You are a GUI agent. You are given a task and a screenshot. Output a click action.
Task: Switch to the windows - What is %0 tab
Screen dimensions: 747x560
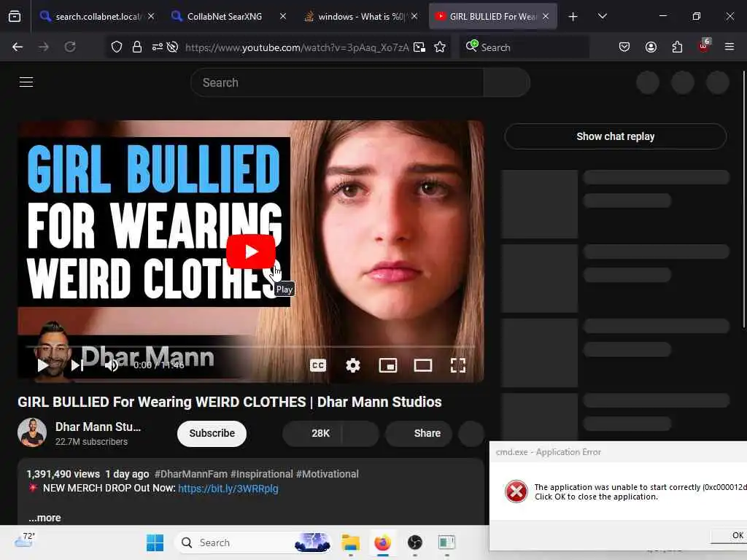pos(360,16)
